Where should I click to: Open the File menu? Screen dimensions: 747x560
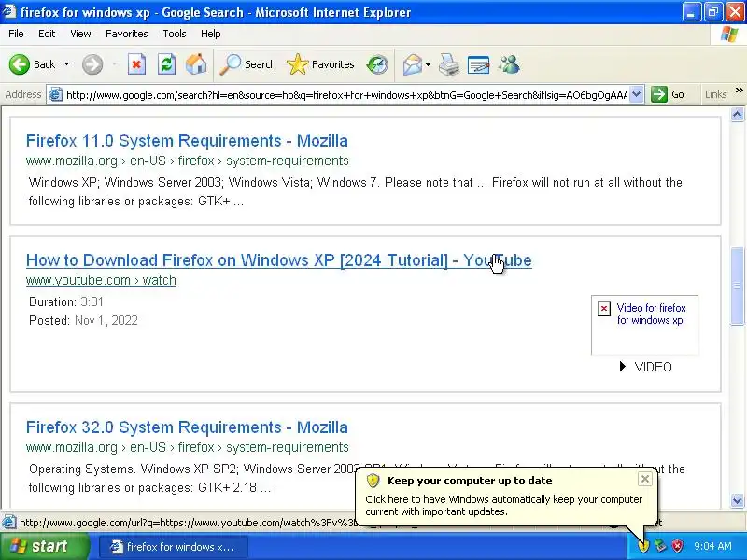coord(16,34)
